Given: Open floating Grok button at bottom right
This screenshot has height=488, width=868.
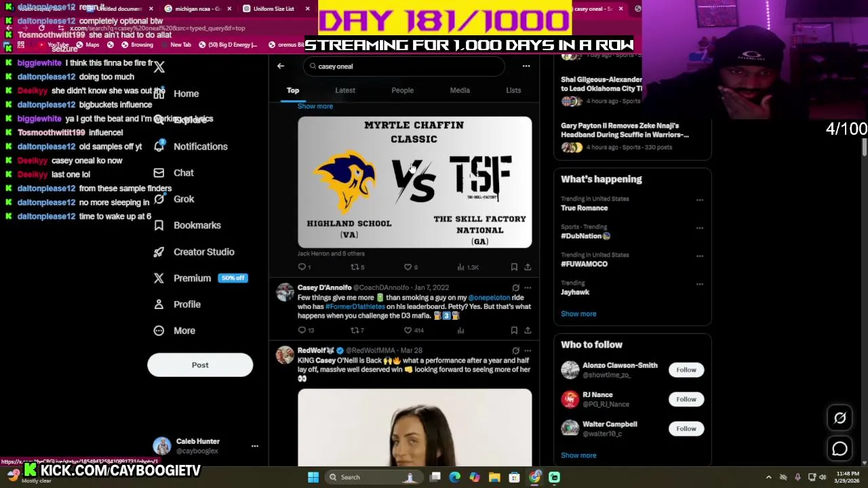Looking at the screenshot, I should pos(840,418).
